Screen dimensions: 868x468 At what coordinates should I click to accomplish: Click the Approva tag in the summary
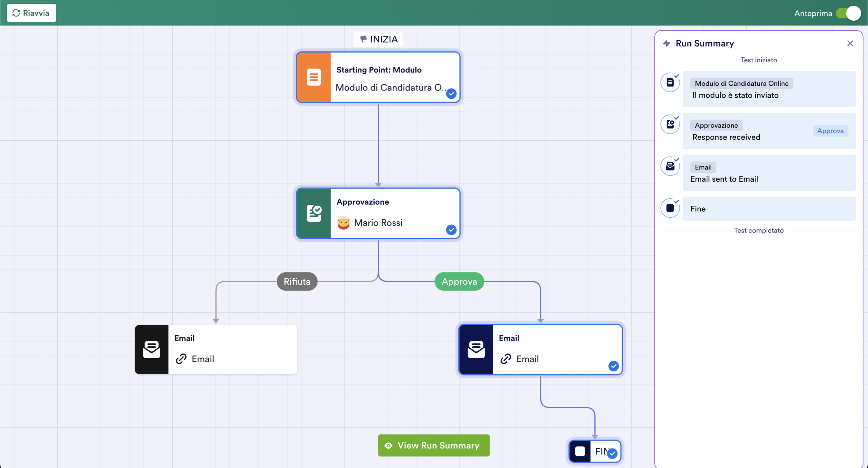pyautogui.click(x=830, y=131)
